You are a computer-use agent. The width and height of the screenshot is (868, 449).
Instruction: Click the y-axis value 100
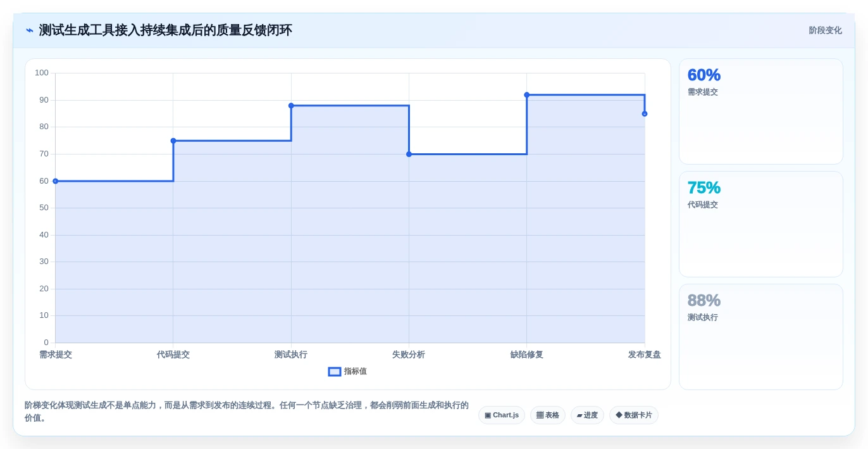pyautogui.click(x=42, y=73)
